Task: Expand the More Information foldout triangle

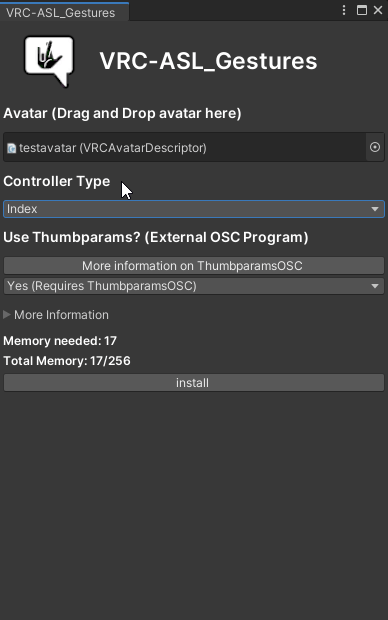Action: (x=7, y=315)
